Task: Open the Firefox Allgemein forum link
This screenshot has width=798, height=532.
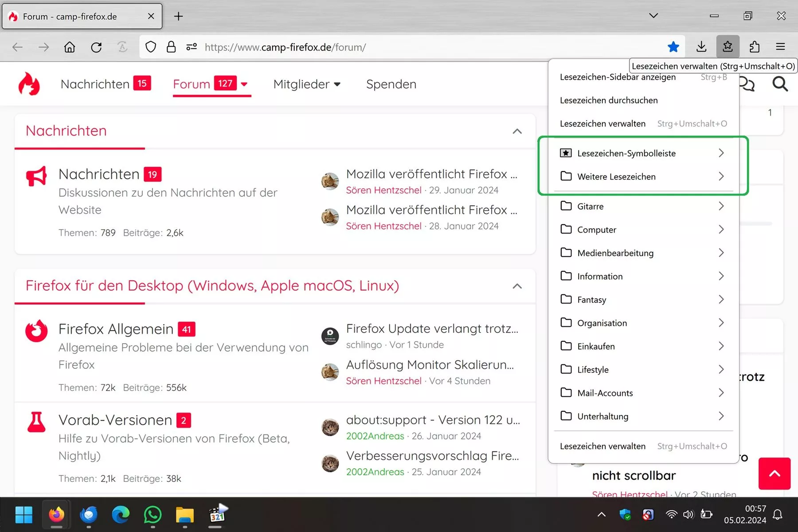Action: (116, 329)
